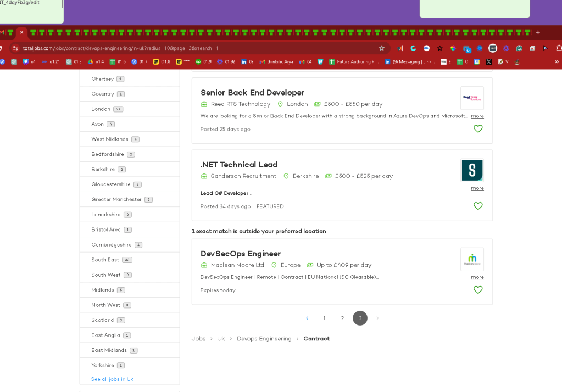Open the Future Authoring bookmark
The width and height of the screenshot is (562, 392).
click(354, 61)
